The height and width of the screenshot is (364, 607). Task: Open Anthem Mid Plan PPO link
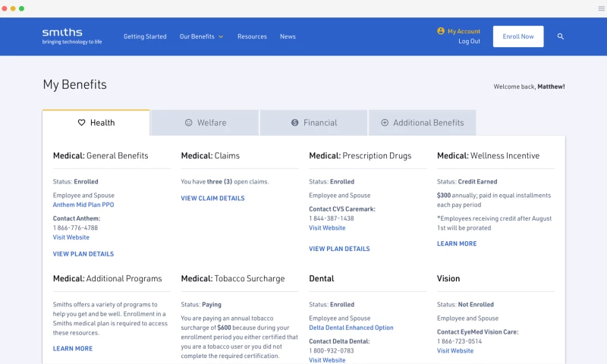[83, 205]
